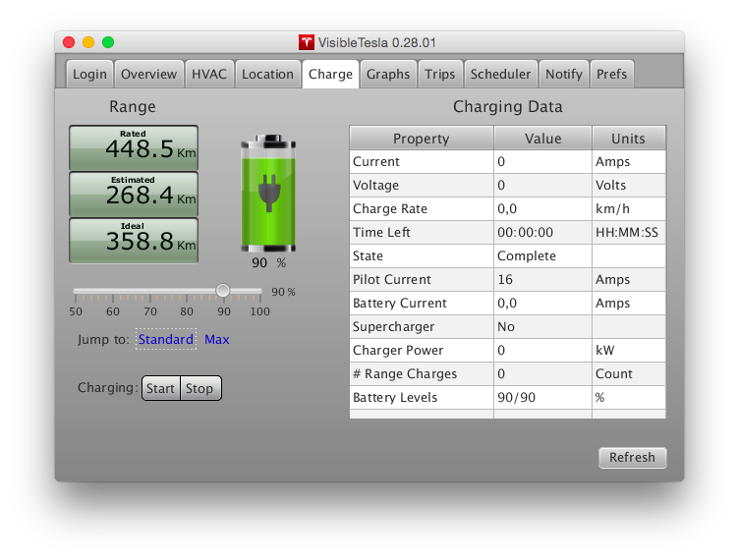Click the Battery Levels value 90/90
739x560 pixels.
point(517,397)
